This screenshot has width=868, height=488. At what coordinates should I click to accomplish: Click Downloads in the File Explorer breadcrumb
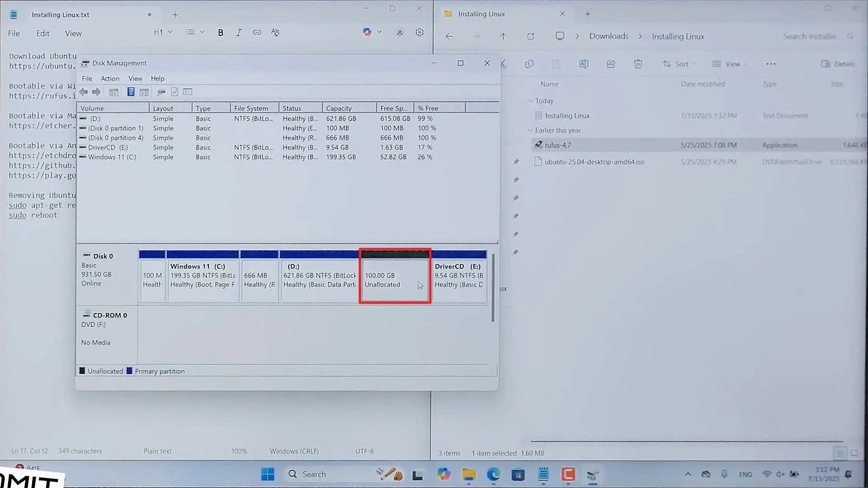point(609,36)
